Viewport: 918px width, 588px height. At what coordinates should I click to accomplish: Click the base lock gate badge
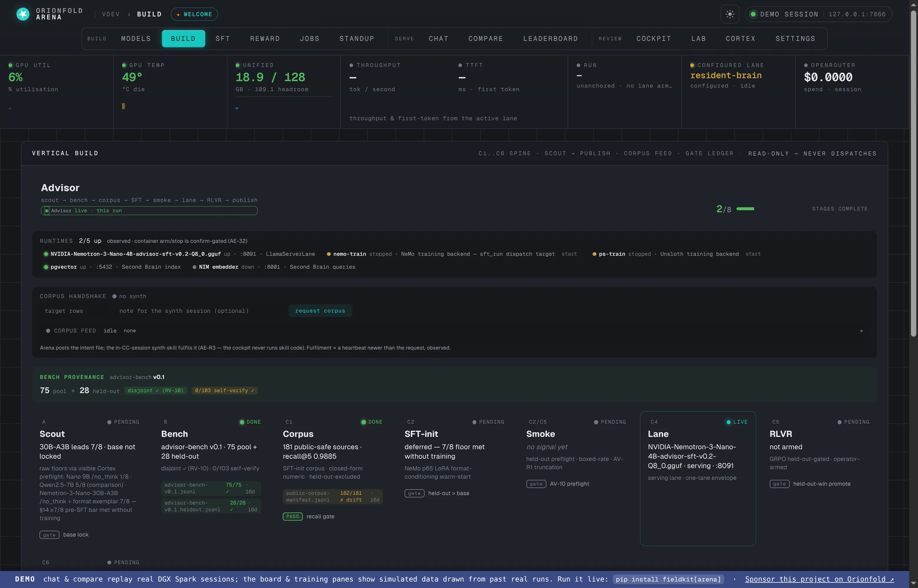[49, 534]
